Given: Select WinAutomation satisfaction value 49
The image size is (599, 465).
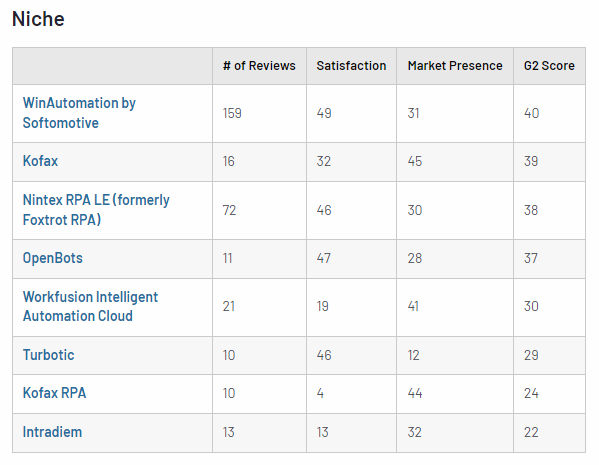Looking at the screenshot, I should (324, 113).
